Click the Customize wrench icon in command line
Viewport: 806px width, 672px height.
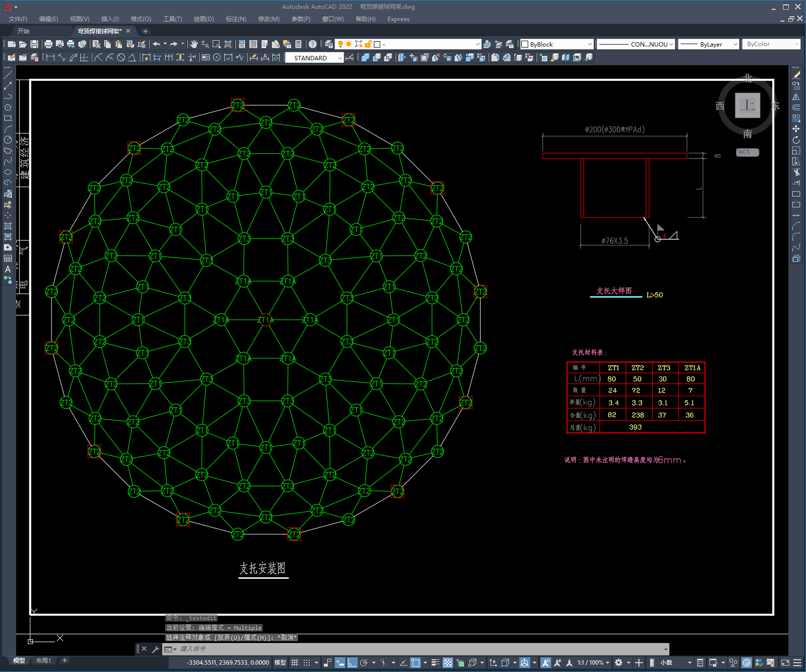[155, 649]
